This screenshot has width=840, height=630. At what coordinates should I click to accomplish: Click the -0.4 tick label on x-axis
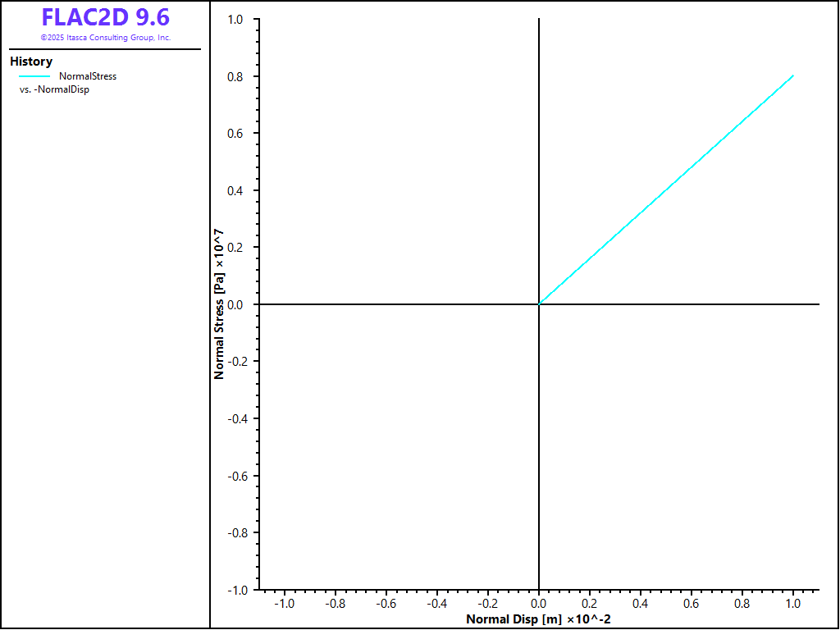436,603
